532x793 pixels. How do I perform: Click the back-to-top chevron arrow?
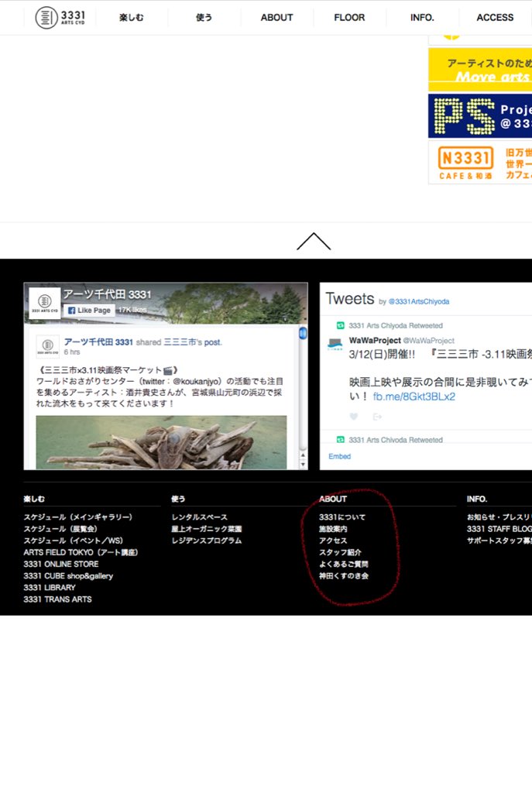(314, 242)
